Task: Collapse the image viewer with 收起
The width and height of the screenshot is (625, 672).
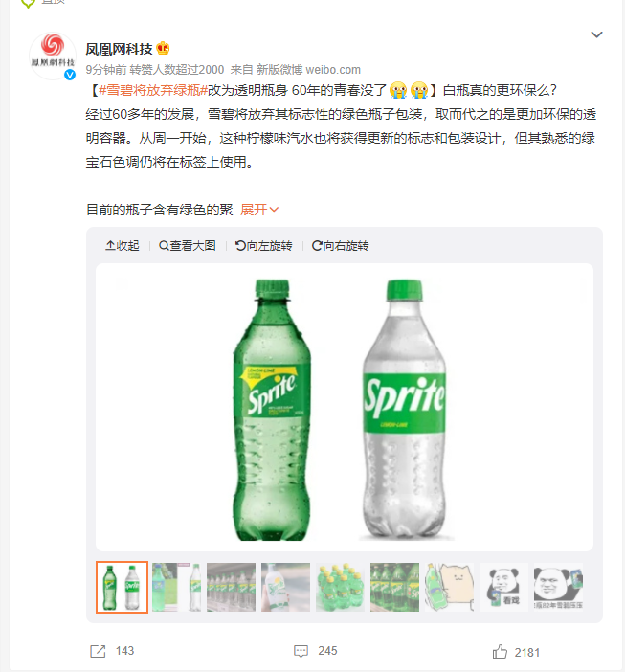Action: [x=123, y=246]
